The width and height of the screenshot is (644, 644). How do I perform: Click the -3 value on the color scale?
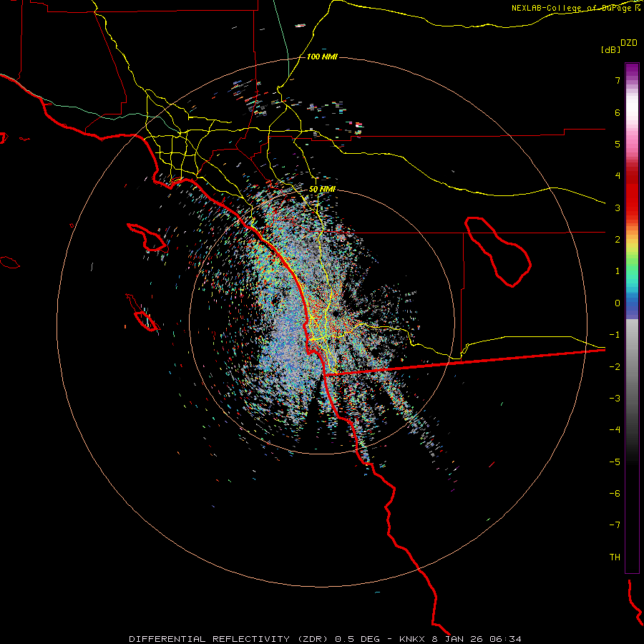[615, 399]
